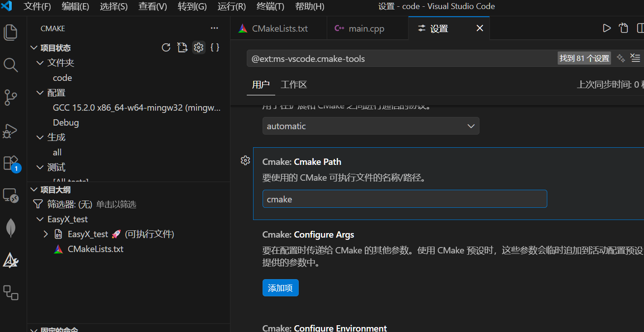644x332 pixels.
Task: Click the 上次同步时间 status text
Action: (611, 84)
